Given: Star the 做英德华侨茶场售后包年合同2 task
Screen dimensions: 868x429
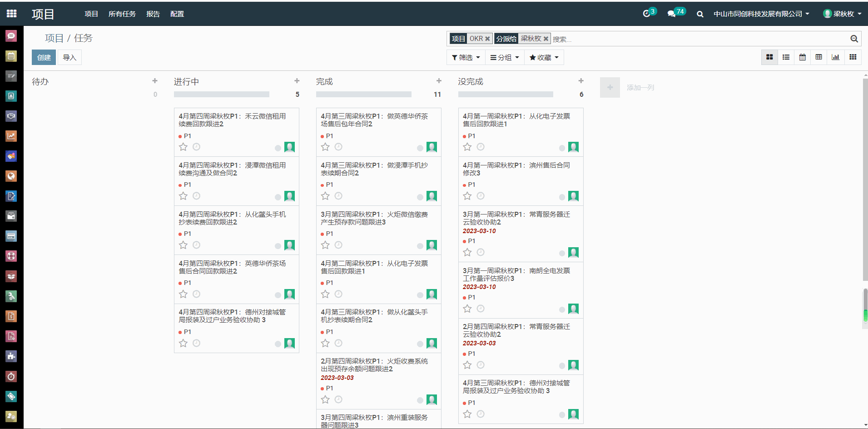Looking at the screenshot, I should 325,147.
